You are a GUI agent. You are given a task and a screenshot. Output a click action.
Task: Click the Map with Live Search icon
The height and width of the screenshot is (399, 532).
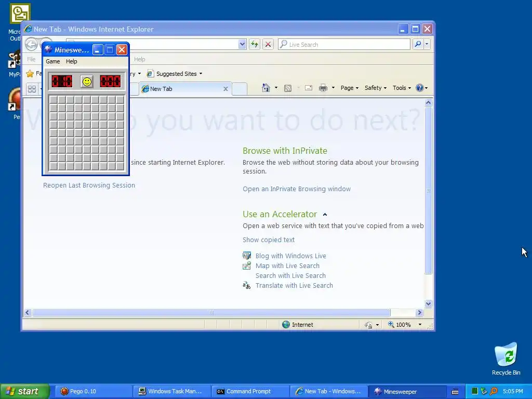pyautogui.click(x=247, y=265)
